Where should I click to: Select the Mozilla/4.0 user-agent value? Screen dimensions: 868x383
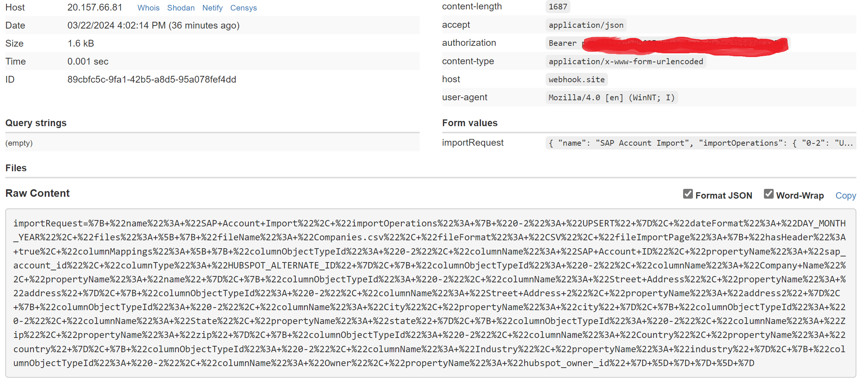[611, 97]
